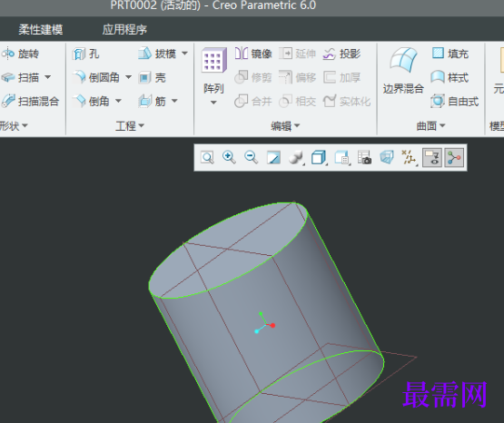Select the Project (投影) tool
This screenshot has height=423, width=504.
[341, 54]
